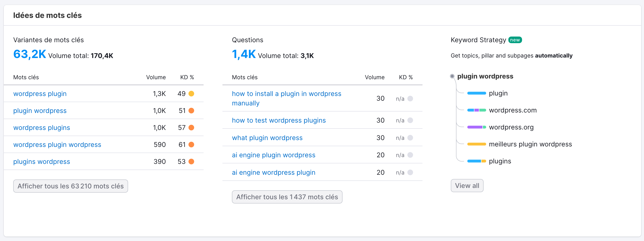Click the 63,2K variants count
The image size is (644, 241).
pyautogui.click(x=29, y=54)
